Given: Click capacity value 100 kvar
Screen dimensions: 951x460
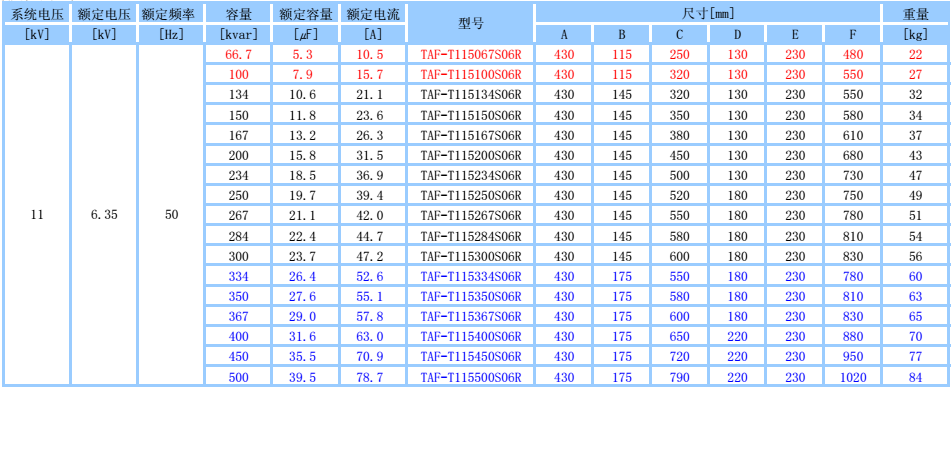Looking at the screenshot, I should 238,75.
